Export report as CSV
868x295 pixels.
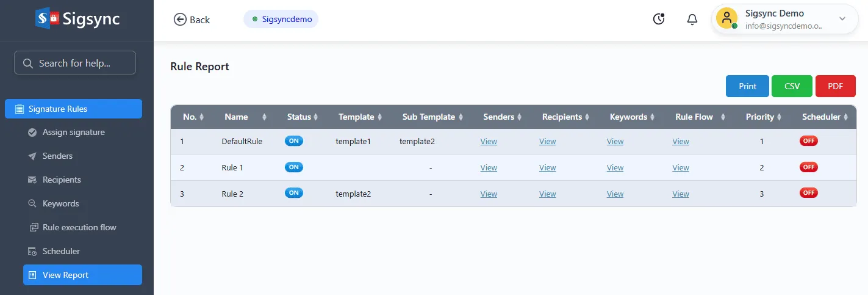(792, 86)
